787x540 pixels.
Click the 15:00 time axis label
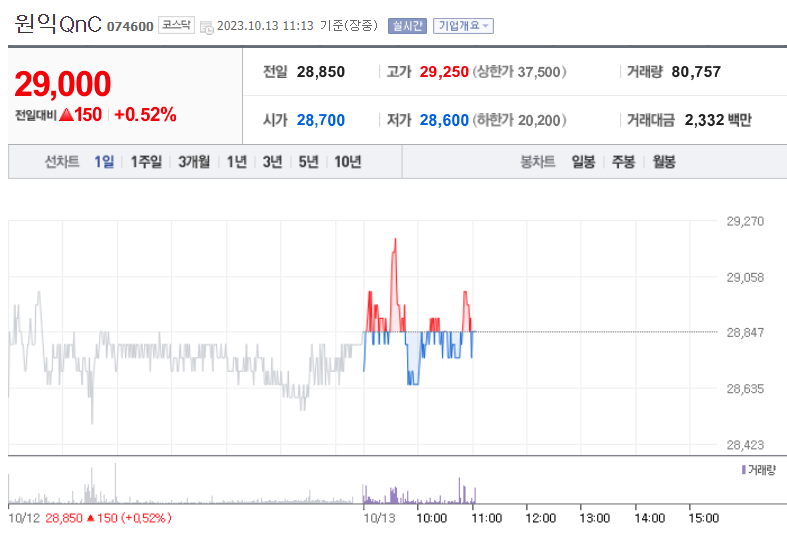[704, 518]
